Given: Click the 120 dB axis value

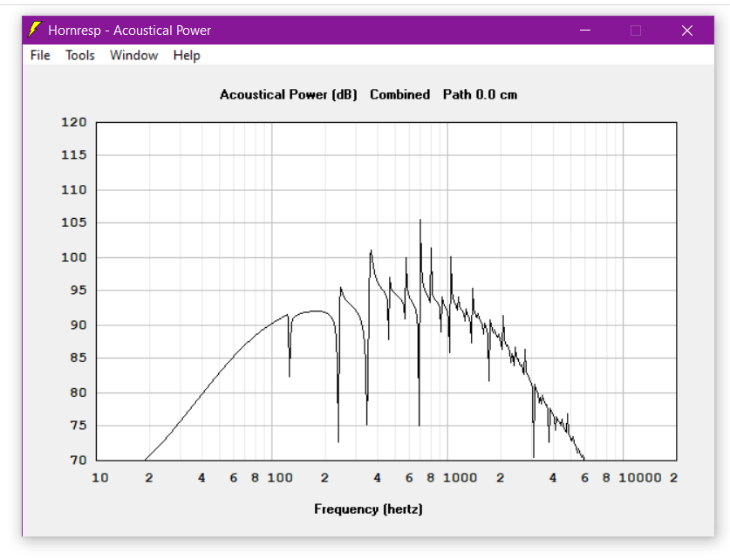Looking at the screenshot, I should coord(74,122).
